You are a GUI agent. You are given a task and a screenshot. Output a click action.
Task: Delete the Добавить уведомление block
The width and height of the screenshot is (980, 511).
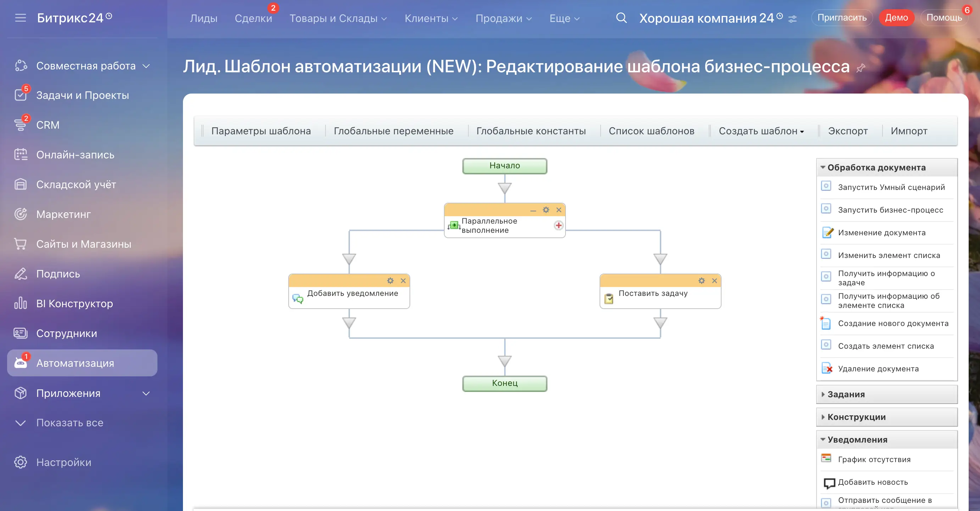coord(403,281)
